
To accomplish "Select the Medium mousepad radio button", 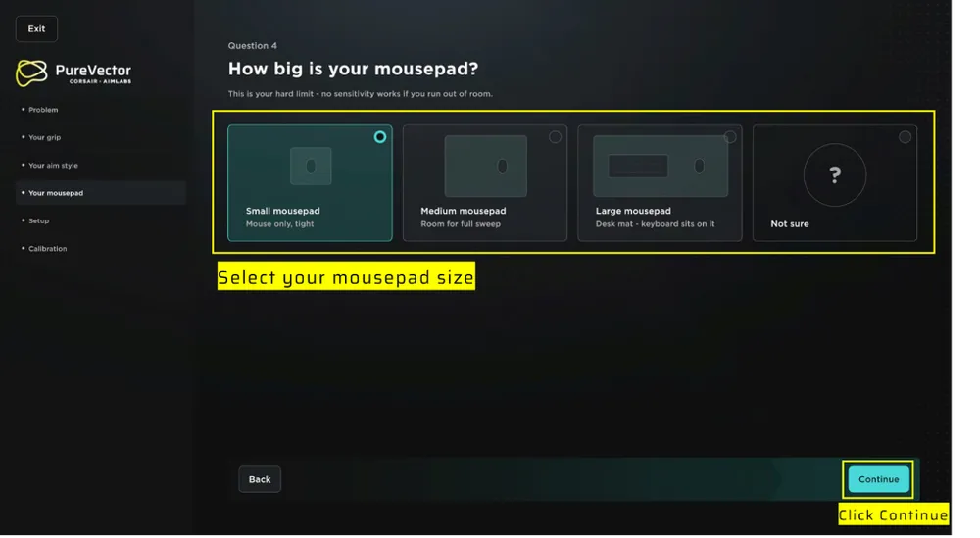I will tap(555, 137).
